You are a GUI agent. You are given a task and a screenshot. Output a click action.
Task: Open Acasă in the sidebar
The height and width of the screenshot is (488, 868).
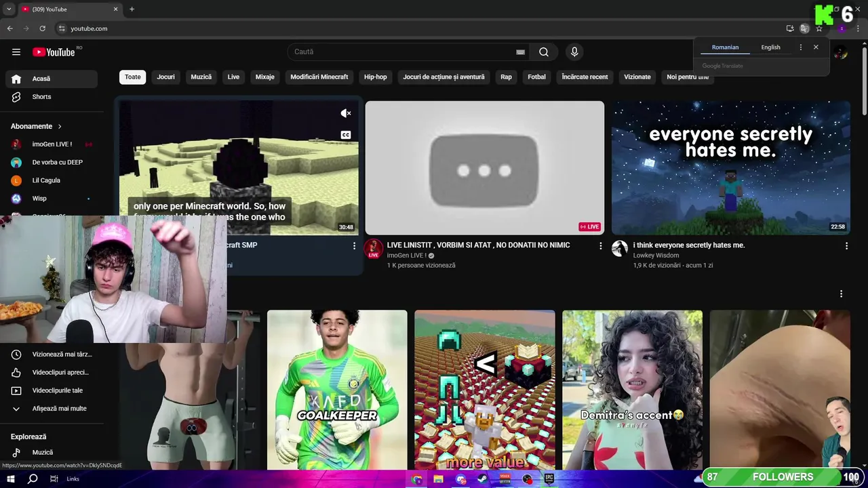[52, 79]
